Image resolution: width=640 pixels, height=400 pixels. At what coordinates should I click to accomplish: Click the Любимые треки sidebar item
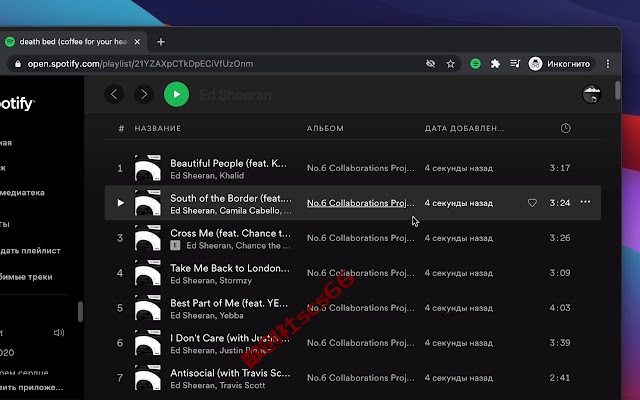tap(26, 277)
